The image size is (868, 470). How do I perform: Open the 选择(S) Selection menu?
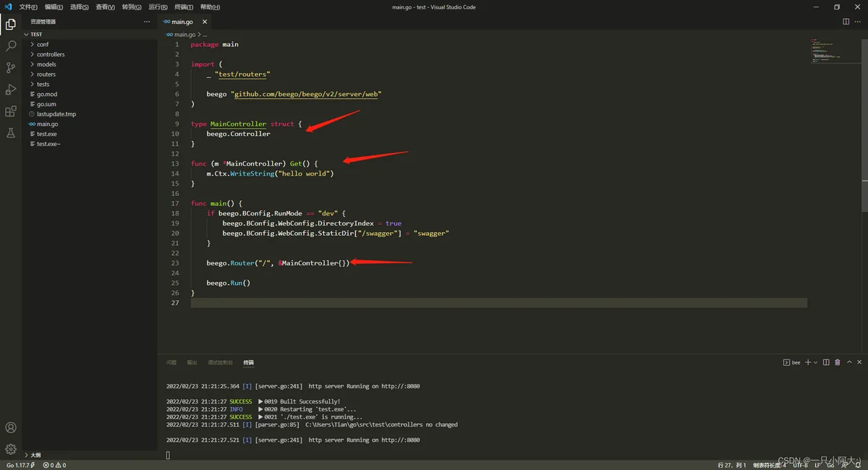click(x=80, y=7)
